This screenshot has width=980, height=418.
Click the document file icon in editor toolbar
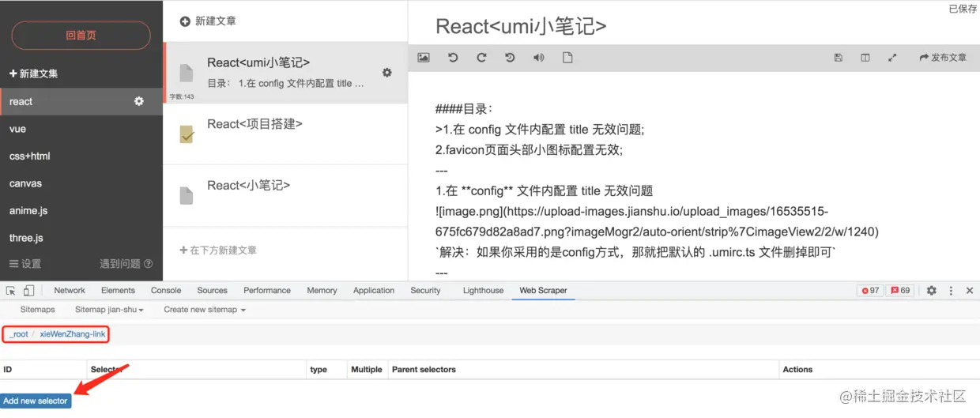tap(567, 58)
